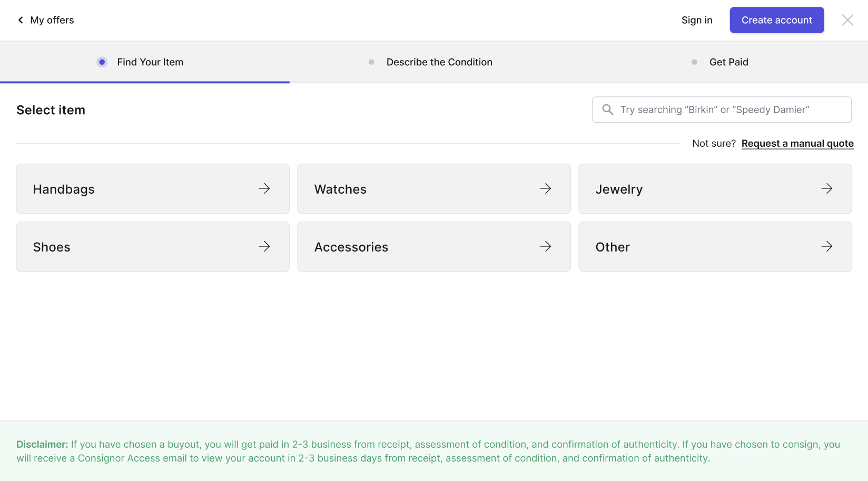Click the Not sure? text
Image resolution: width=868 pixels, height=481 pixels.
pyautogui.click(x=714, y=144)
